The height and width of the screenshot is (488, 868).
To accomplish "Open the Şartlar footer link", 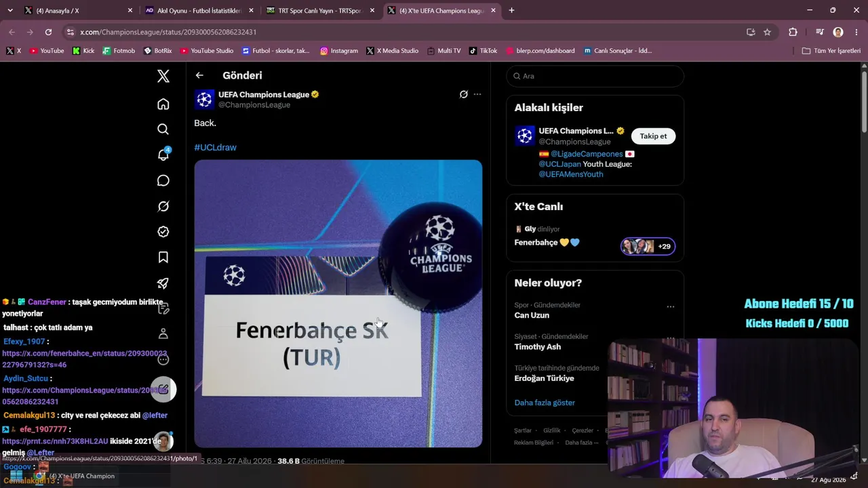I will (523, 430).
